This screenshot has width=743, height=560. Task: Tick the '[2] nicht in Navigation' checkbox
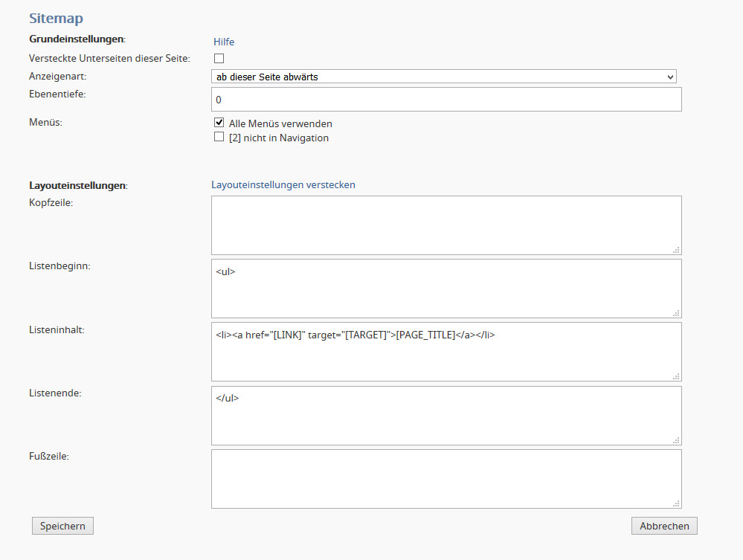[x=219, y=137]
